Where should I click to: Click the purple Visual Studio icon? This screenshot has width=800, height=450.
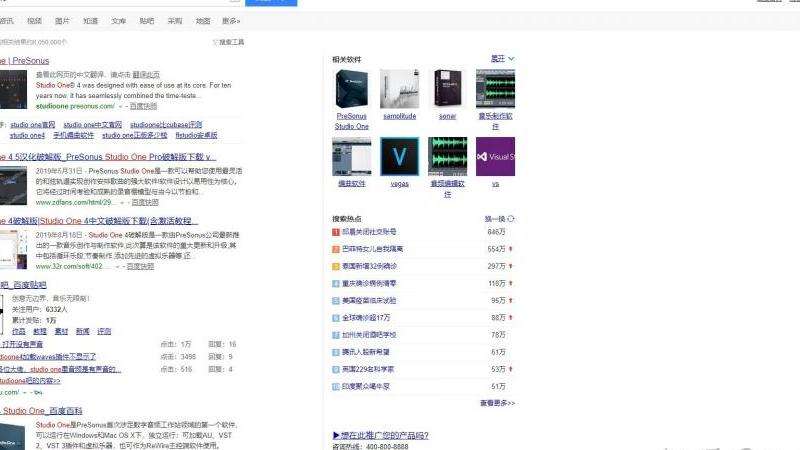[495, 156]
